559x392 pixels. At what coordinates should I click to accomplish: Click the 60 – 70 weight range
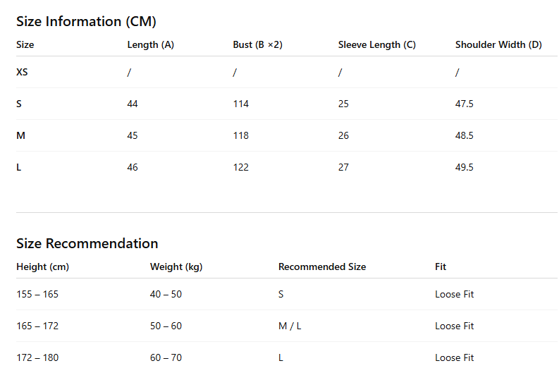166,357
